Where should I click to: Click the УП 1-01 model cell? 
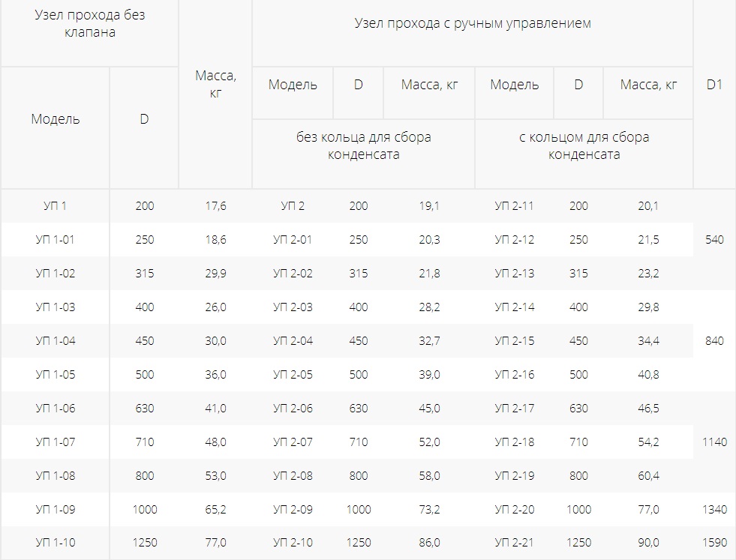pyautogui.click(x=55, y=240)
